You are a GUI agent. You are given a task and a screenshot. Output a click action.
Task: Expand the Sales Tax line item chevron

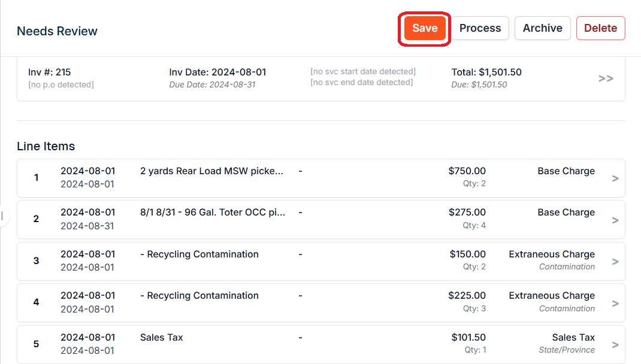pos(615,345)
